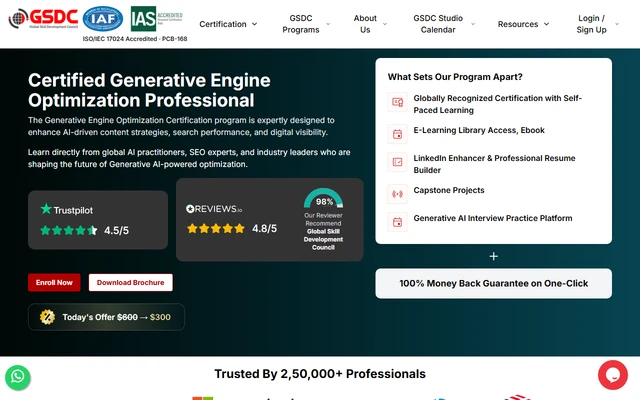The image size is (640, 400).
Task: Click icon next to Generative AI Interview Practice
Action: pyautogui.click(x=397, y=222)
